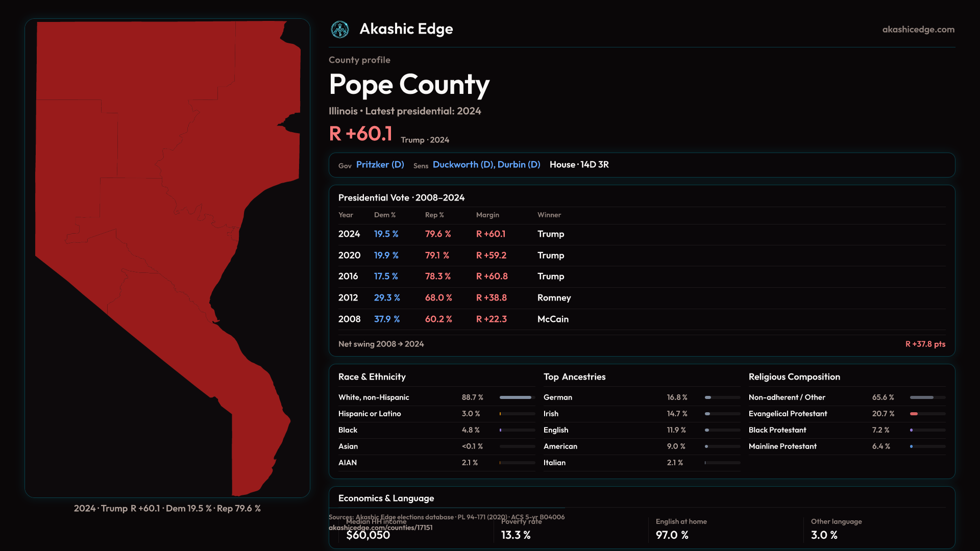980x551 pixels.
Task: Click the R +37.8 pts net swing value
Action: coord(925,344)
